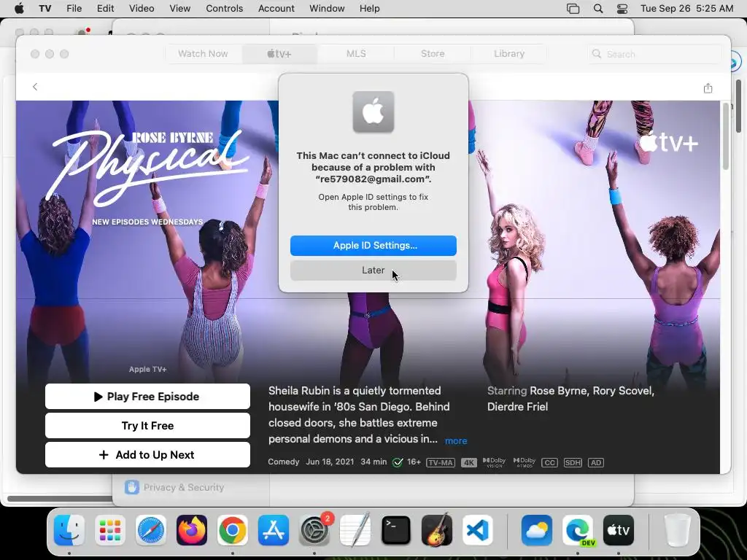Open the Weather app from the Dock
Image resolution: width=747 pixels, height=560 pixels.
(x=537, y=530)
